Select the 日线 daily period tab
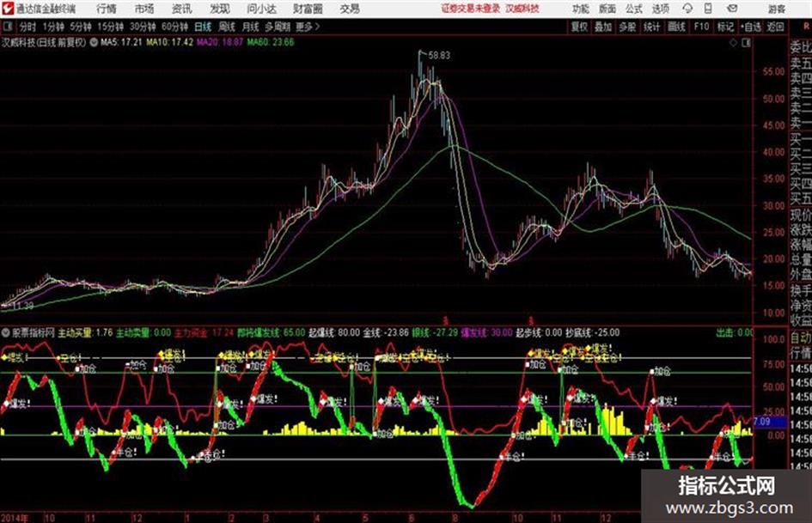This screenshot has width=812, height=523. click(x=203, y=27)
